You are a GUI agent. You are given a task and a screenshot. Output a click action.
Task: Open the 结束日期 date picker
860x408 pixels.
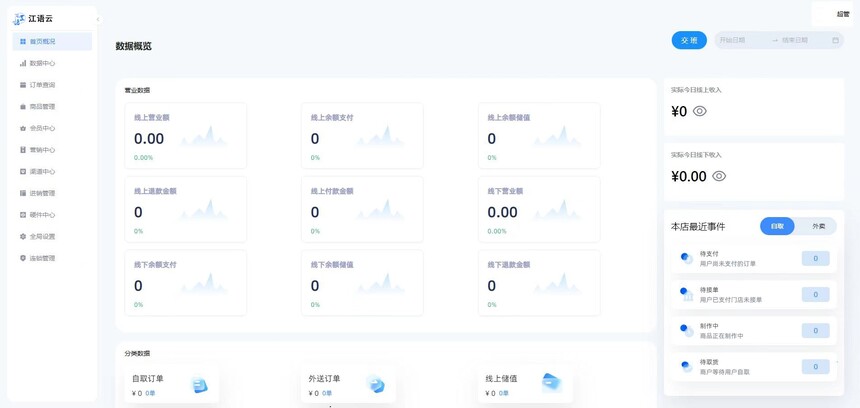[802, 41]
